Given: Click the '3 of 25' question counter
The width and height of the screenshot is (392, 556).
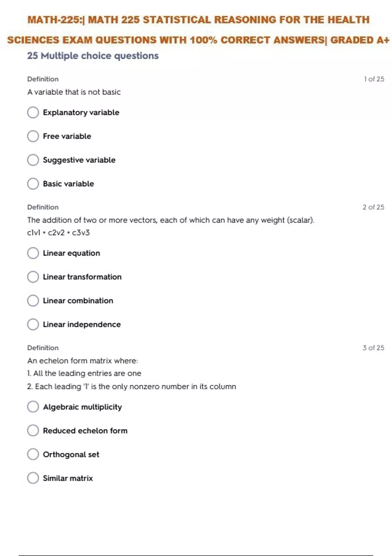Looking at the screenshot, I should tap(373, 348).
